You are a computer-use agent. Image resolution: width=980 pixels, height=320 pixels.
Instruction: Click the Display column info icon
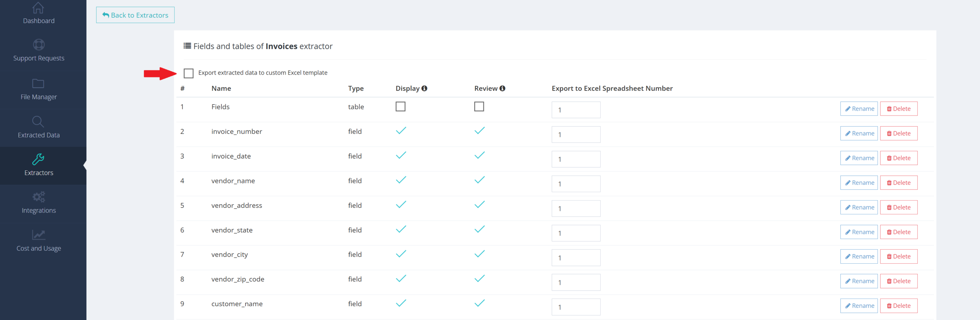click(x=424, y=88)
